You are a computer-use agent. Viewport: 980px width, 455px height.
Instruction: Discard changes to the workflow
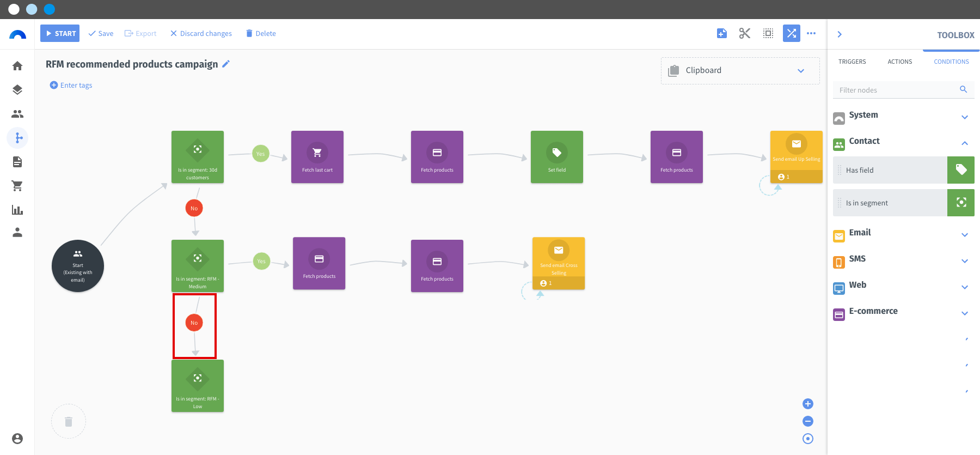click(201, 33)
